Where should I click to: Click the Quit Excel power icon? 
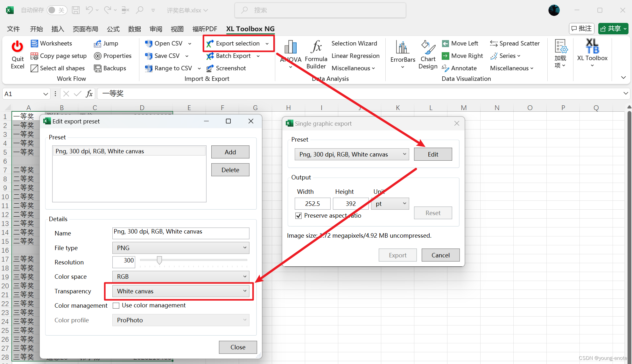click(17, 47)
